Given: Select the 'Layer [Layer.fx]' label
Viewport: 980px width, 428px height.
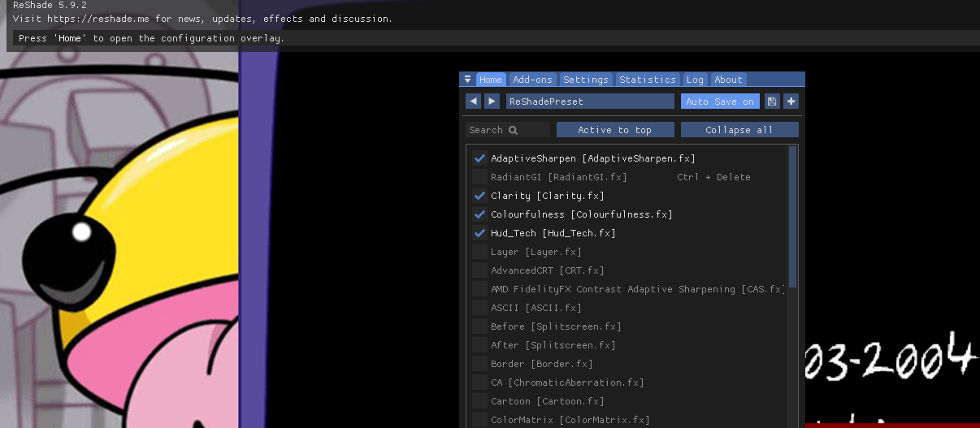Looking at the screenshot, I should point(536,252).
